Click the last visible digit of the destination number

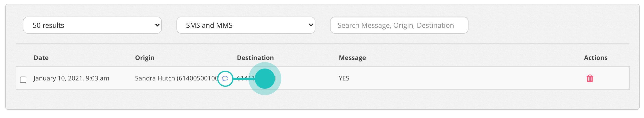click(x=275, y=79)
